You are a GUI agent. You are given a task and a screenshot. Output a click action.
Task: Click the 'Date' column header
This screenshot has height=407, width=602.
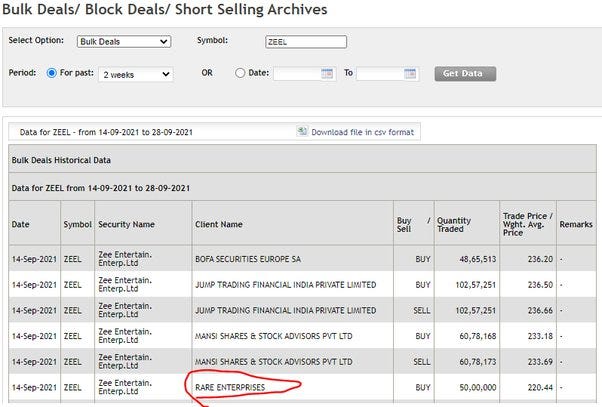21,225
